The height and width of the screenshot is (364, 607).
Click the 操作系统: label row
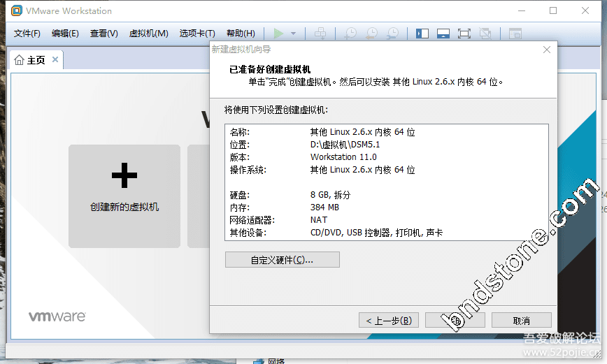[x=248, y=170]
